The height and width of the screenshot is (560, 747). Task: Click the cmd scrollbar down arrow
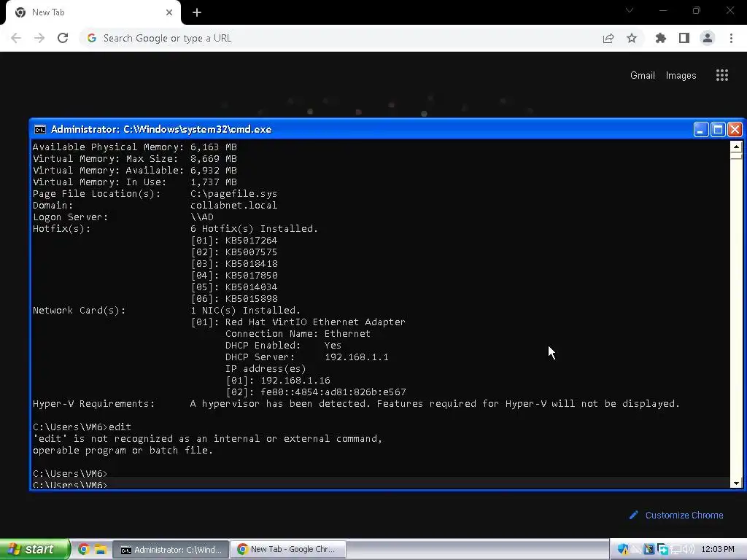tap(736, 483)
